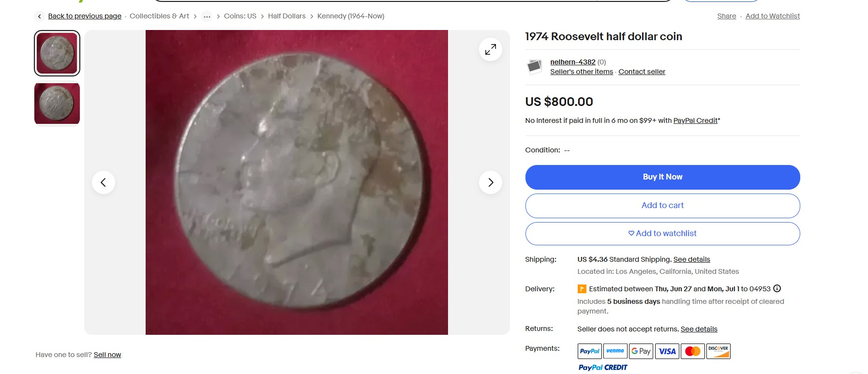Viewport: 868px width, 374px height.
Task: Click the seller's avatar image
Action: (x=534, y=66)
